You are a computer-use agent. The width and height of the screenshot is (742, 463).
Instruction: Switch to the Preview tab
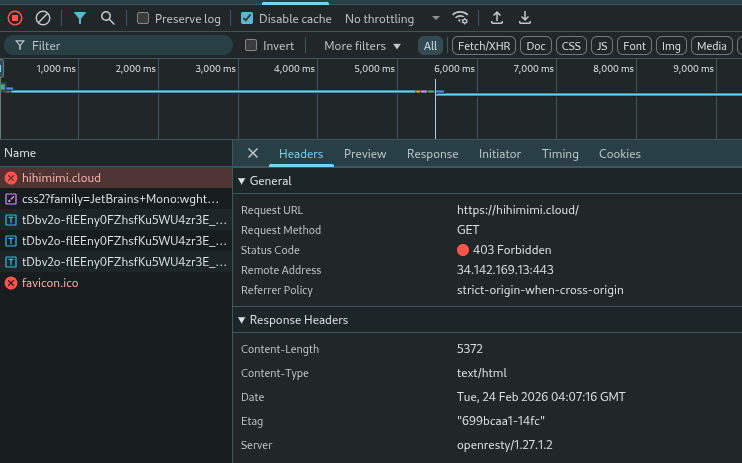(365, 154)
